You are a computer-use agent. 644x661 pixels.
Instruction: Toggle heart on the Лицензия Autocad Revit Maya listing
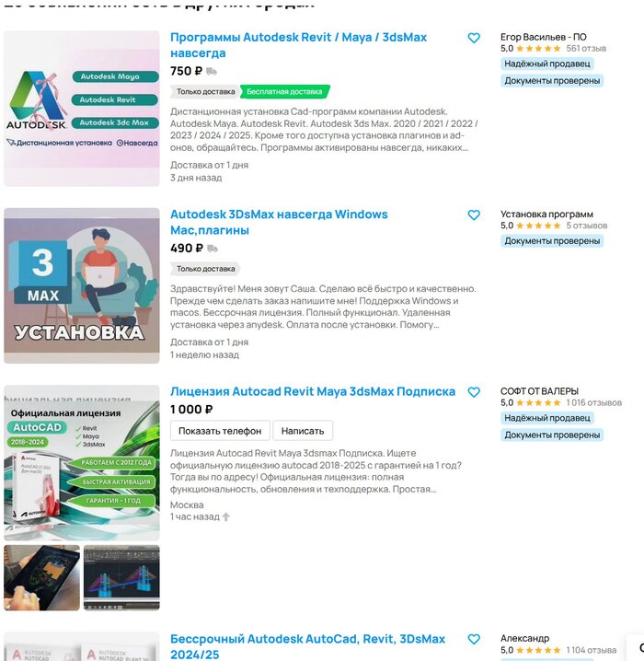(x=474, y=392)
